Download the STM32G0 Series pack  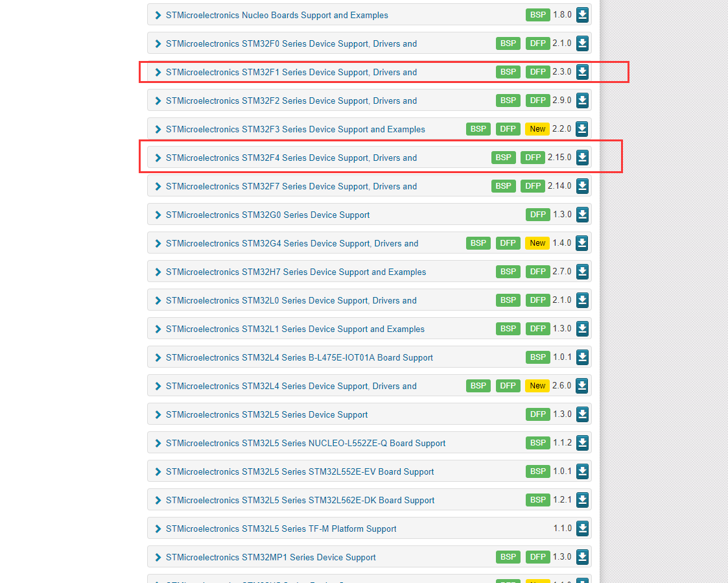582,215
